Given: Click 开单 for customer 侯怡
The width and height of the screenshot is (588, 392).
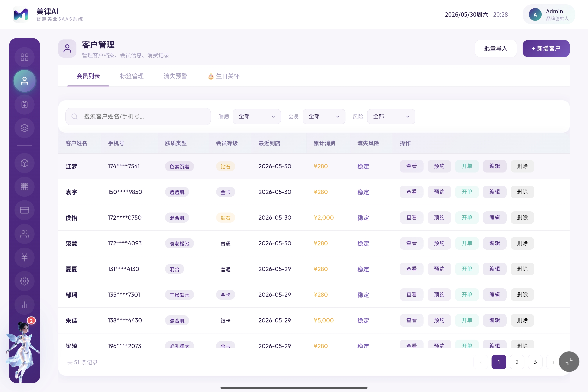Looking at the screenshot, I should click(x=467, y=217).
